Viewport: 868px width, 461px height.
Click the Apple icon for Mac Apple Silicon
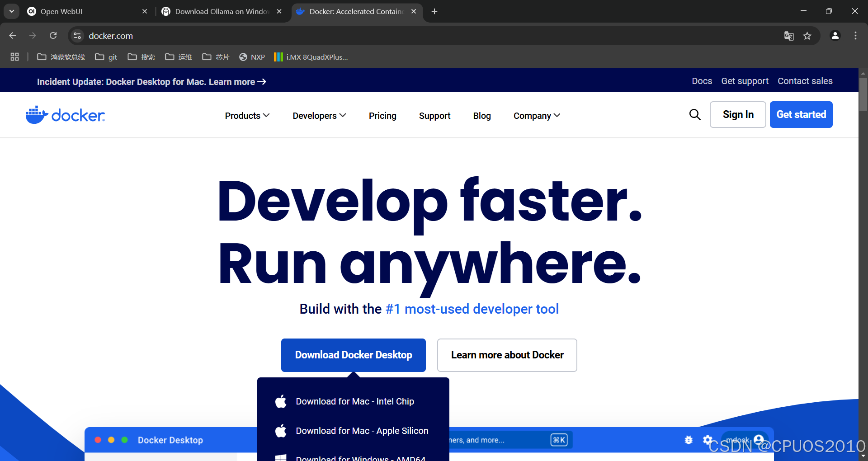(281, 431)
